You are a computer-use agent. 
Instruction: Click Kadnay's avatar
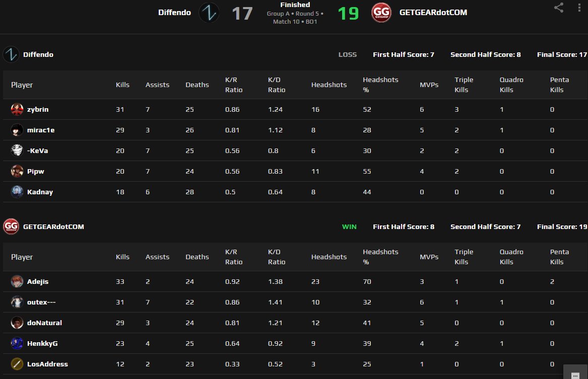tap(17, 191)
